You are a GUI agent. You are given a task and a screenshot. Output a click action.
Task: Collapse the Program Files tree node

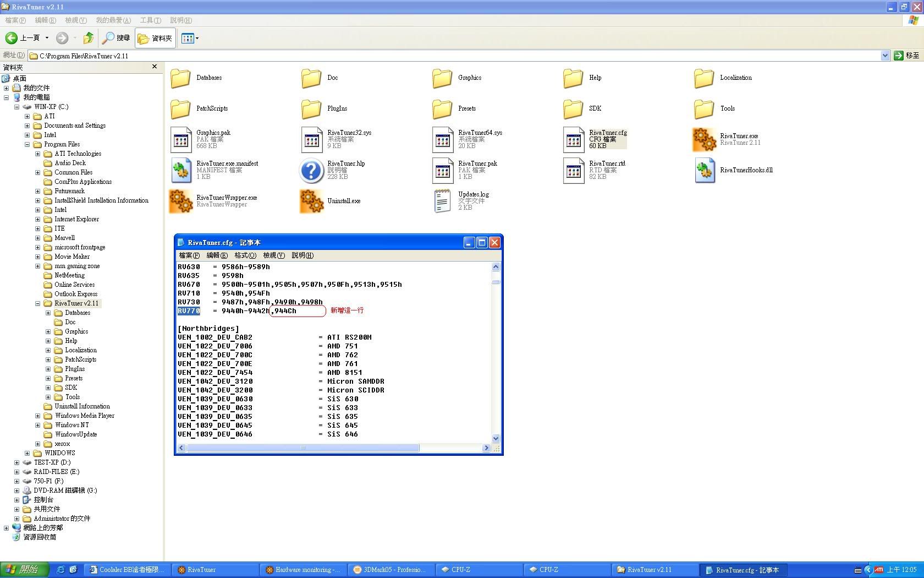(27, 144)
